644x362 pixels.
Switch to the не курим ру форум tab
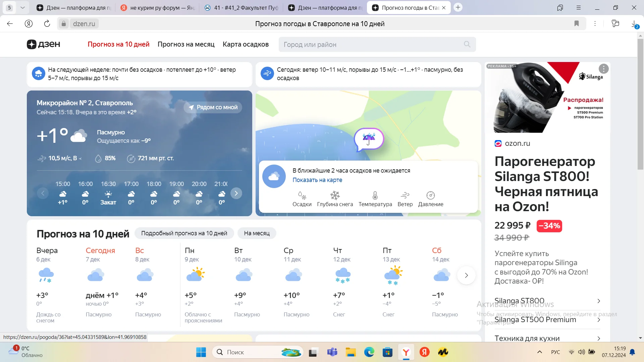click(158, 7)
